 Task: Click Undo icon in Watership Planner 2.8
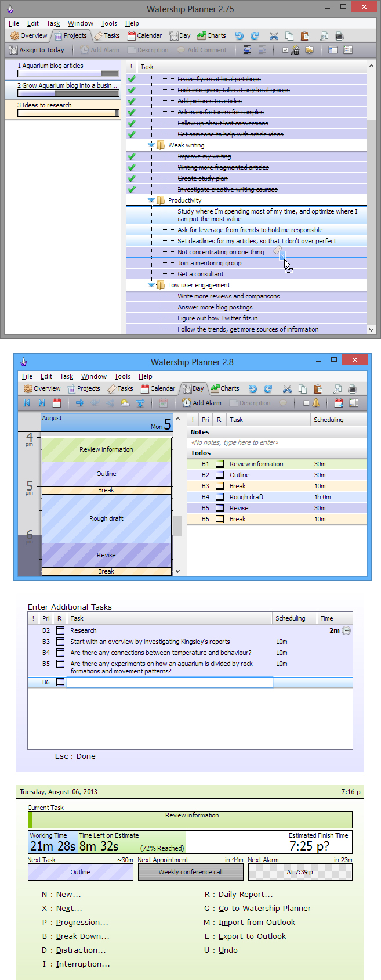click(252, 388)
